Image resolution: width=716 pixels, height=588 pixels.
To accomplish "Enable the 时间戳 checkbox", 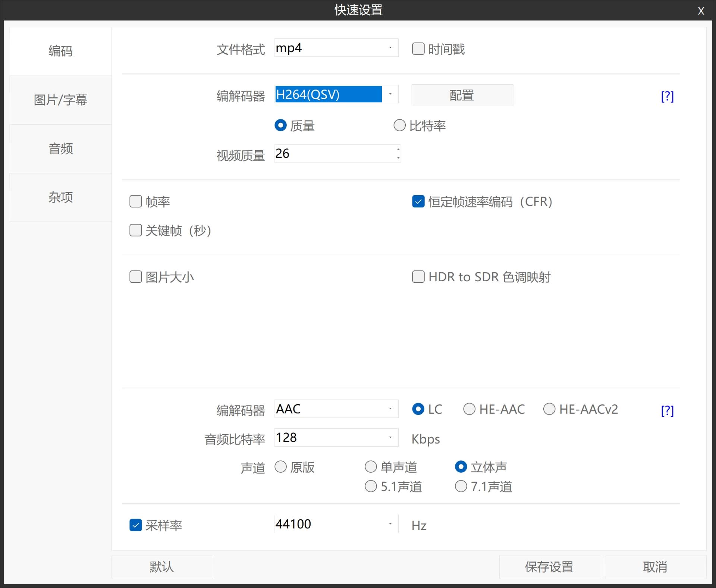I will pyautogui.click(x=418, y=49).
